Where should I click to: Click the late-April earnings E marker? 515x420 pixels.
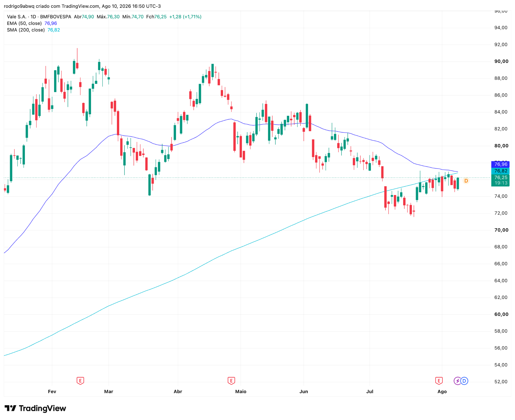[231, 380]
